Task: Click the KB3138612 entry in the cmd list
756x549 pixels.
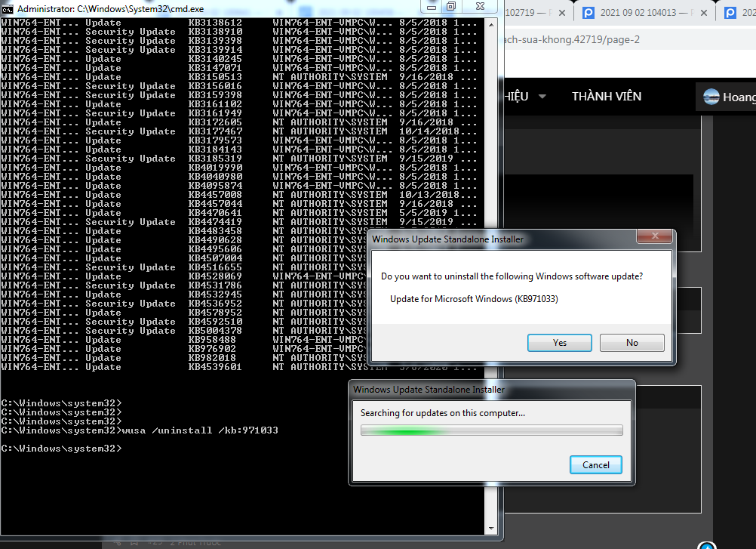Action: point(215,22)
